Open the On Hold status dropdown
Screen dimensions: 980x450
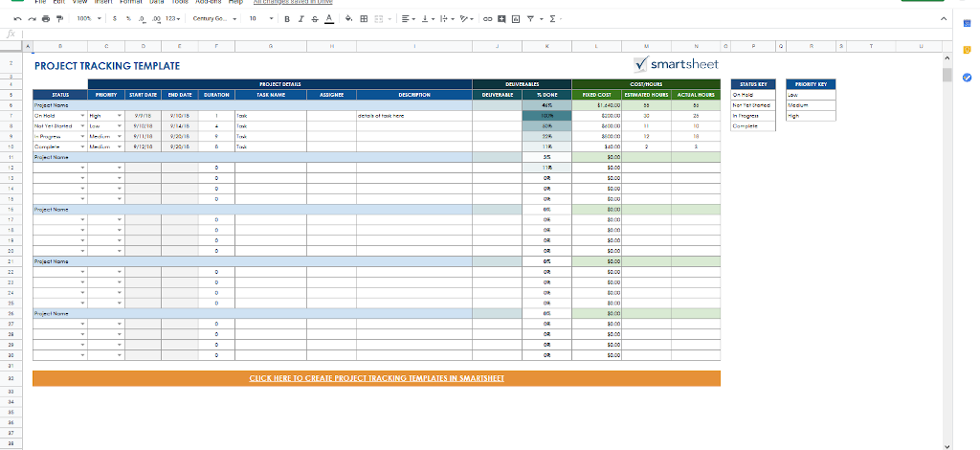(82, 116)
